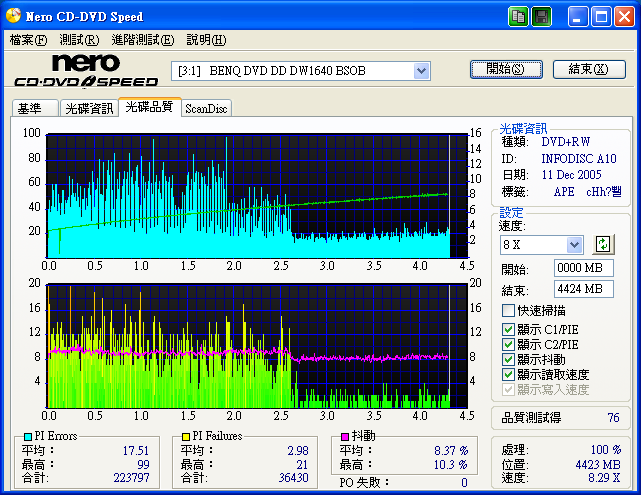Click the PI Failures total 36430

[294, 478]
